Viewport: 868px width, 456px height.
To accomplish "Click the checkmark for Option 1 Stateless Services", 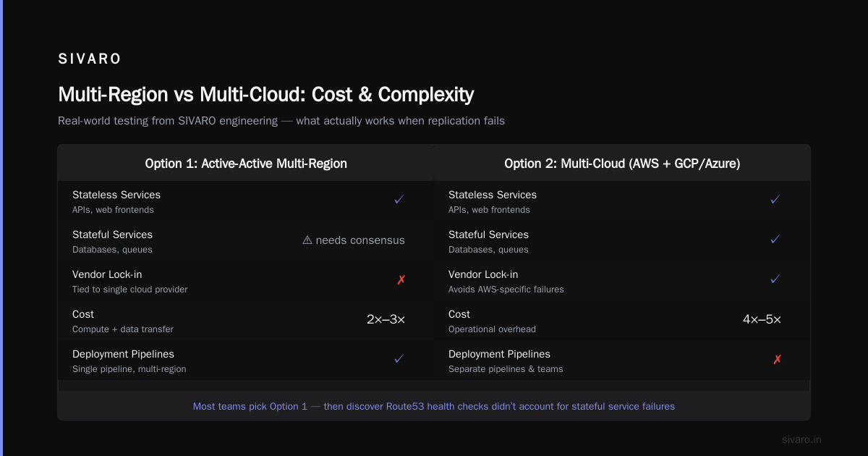I will [399, 200].
